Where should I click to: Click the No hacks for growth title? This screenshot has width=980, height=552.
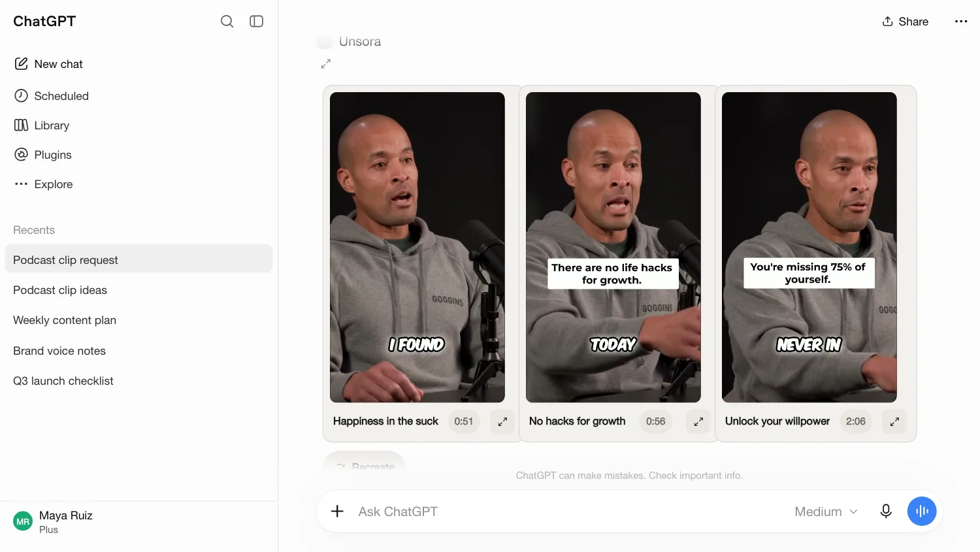click(578, 421)
